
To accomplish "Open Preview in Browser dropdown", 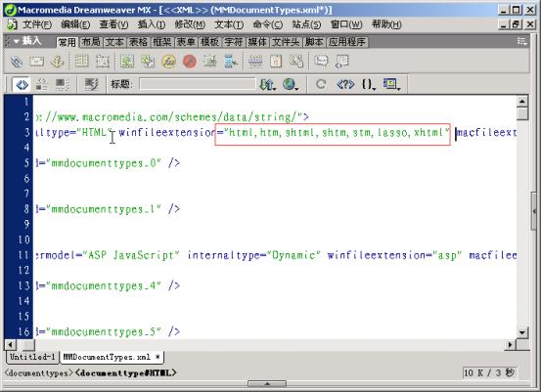I will (291, 84).
